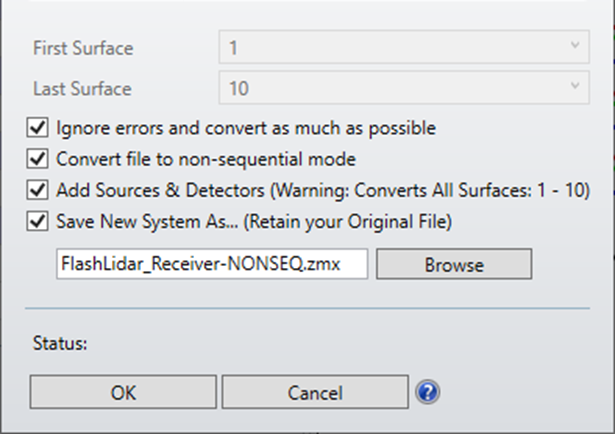Click the Last Surface label

[x=82, y=89]
